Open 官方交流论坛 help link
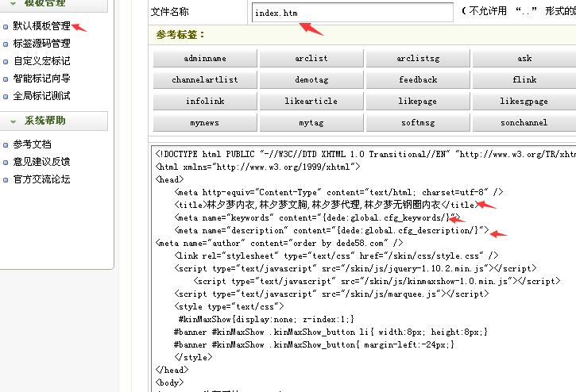This screenshot has height=392, width=576. click(41, 179)
